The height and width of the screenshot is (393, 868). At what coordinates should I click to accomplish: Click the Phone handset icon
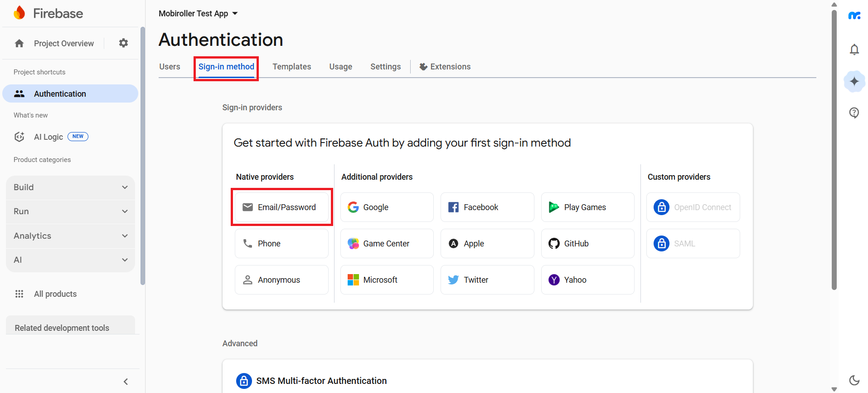pos(247,243)
